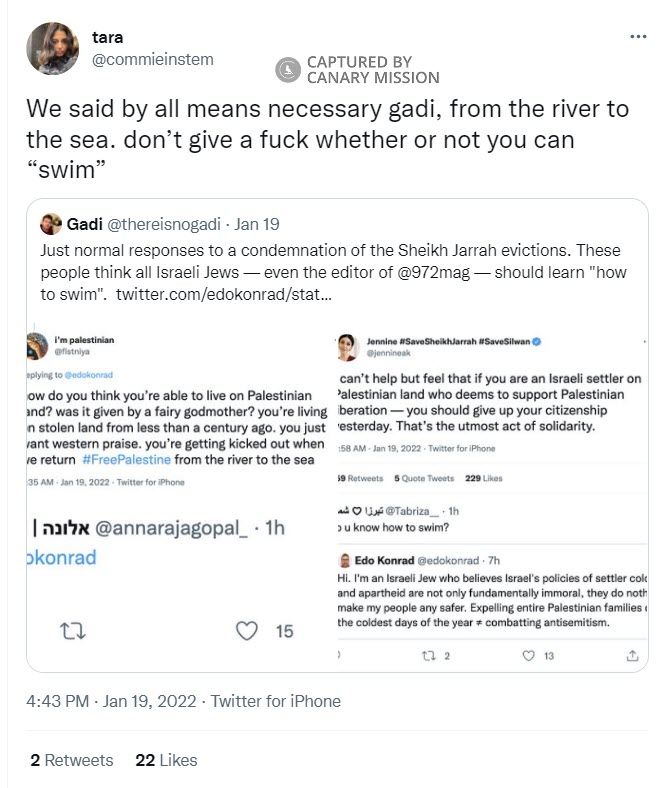Click Jennine's avatar in right screenshot
The image size is (665, 788).
[349, 347]
